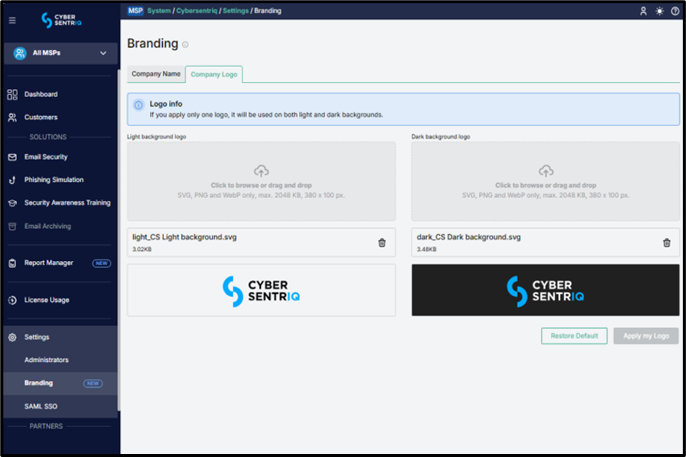686x457 pixels.
Task: Select the Company Logo tab
Action: coord(214,74)
